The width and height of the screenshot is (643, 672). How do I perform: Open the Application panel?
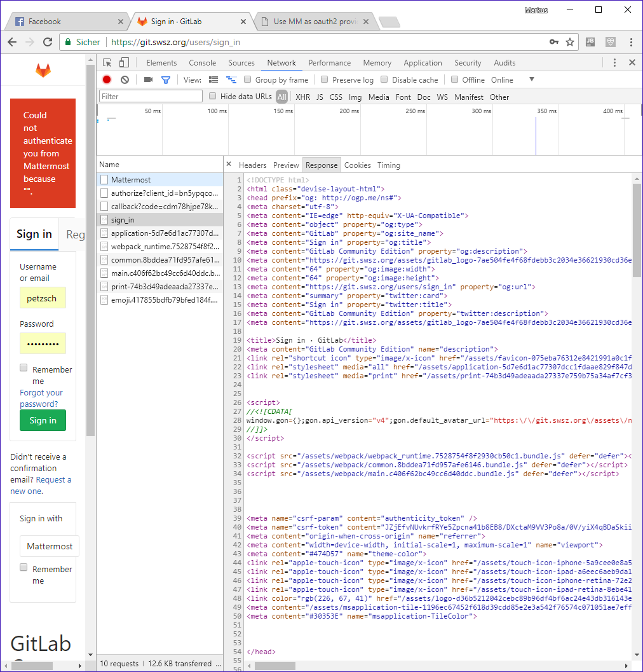tap(423, 63)
